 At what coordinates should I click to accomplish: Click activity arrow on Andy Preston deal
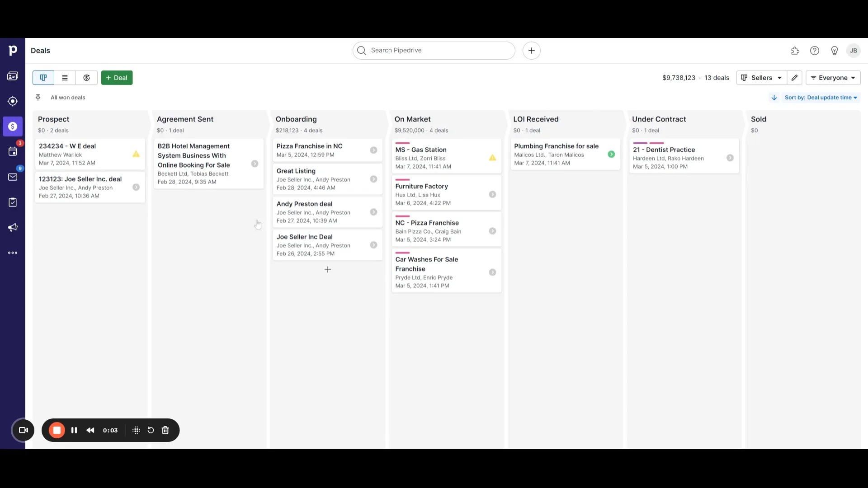(x=373, y=212)
